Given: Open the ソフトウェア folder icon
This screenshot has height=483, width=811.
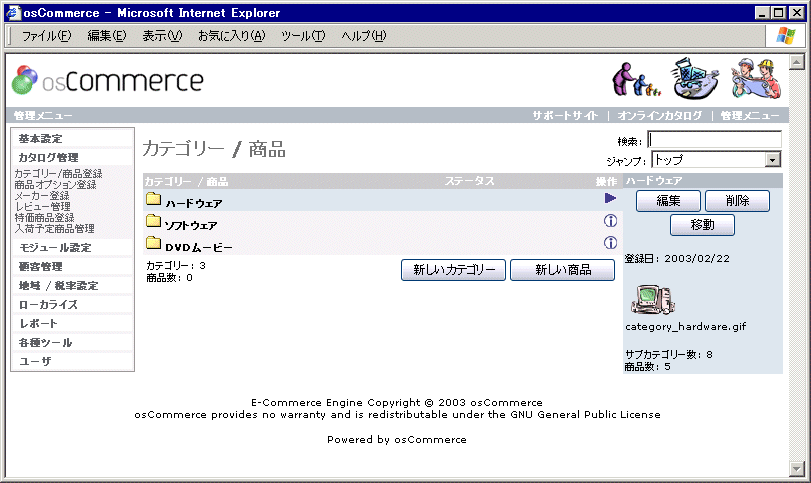Looking at the screenshot, I should (x=153, y=221).
